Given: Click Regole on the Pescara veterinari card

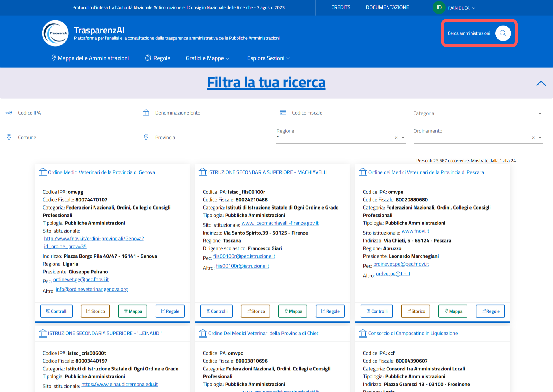Looking at the screenshot, I should 490,311.
